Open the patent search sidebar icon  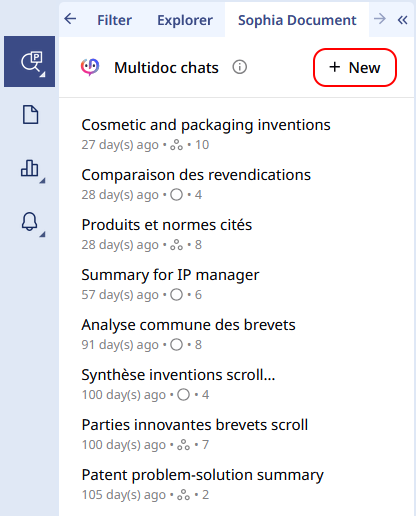click(29, 62)
